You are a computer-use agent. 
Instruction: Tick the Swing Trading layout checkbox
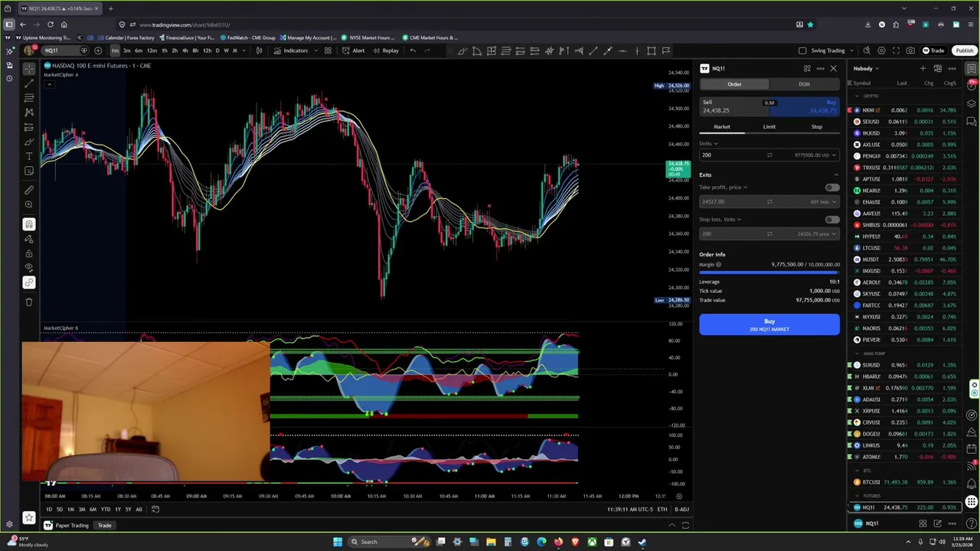[802, 51]
